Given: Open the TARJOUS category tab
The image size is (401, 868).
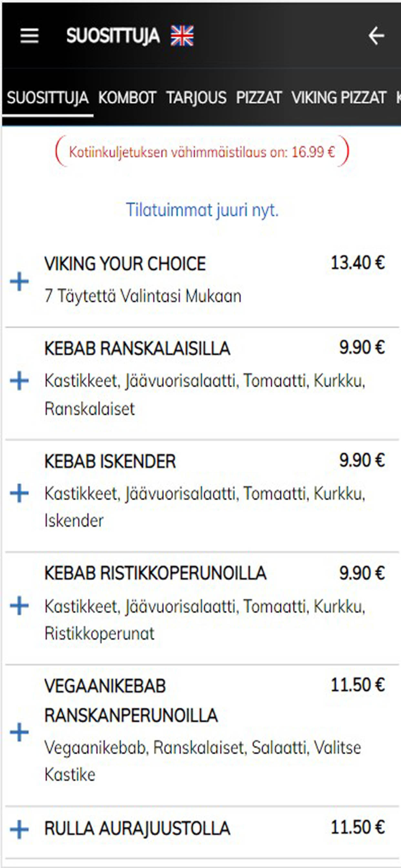Looking at the screenshot, I should coord(196,98).
